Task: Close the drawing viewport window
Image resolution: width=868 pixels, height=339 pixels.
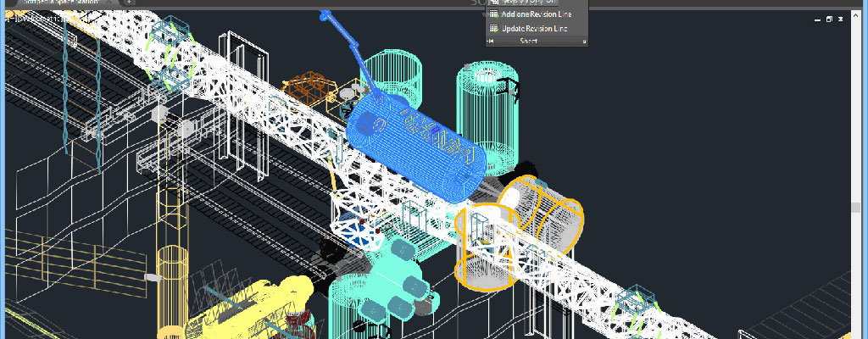Action: [x=840, y=19]
